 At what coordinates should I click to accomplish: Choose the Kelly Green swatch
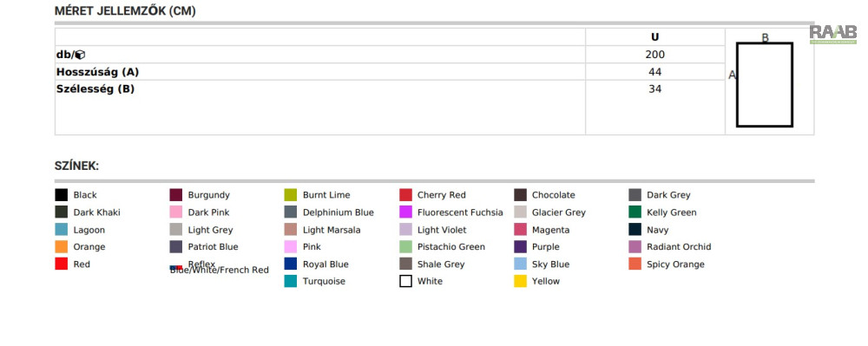click(x=635, y=212)
